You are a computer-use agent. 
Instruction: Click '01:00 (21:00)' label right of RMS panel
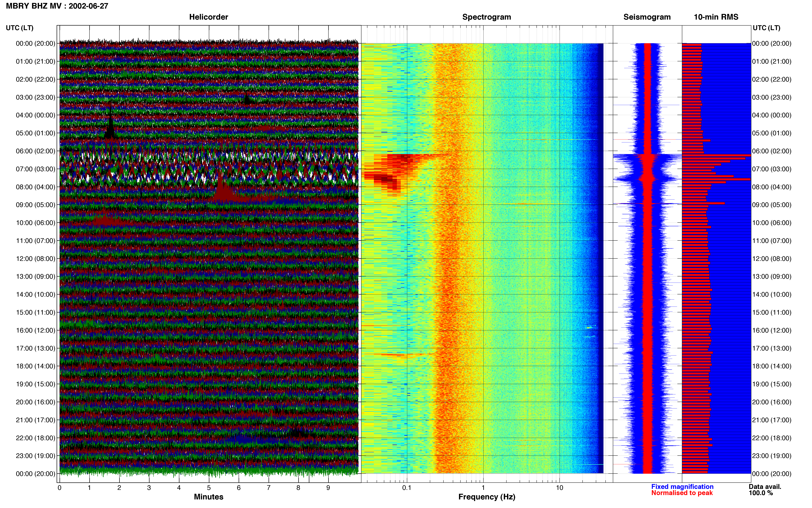772,61
